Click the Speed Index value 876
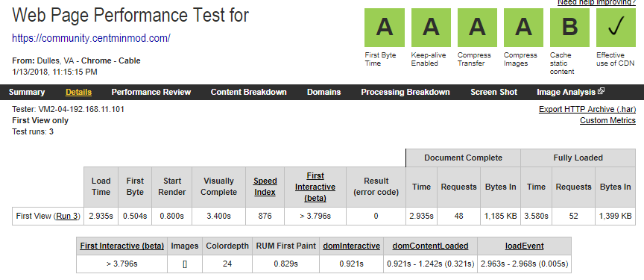Image resolution: width=644 pixels, height=280 pixels. coord(265,216)
